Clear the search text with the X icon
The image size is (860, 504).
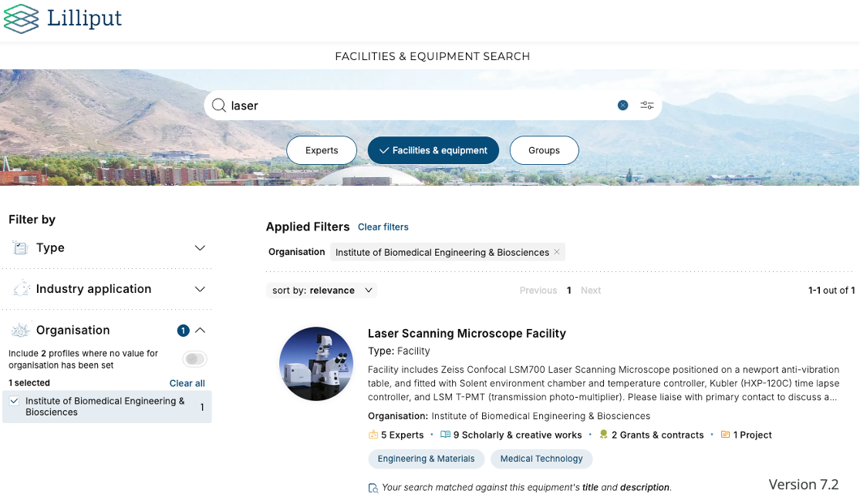tap(622, 106)
